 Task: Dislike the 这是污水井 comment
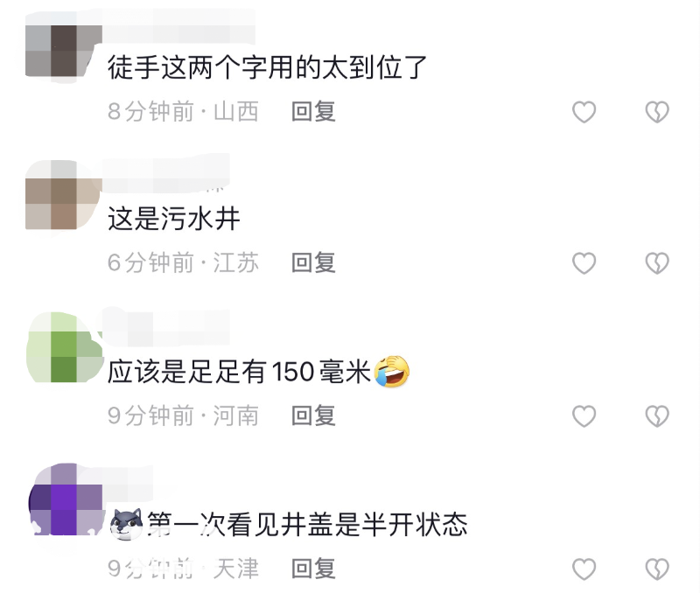[x=657, y=262]
